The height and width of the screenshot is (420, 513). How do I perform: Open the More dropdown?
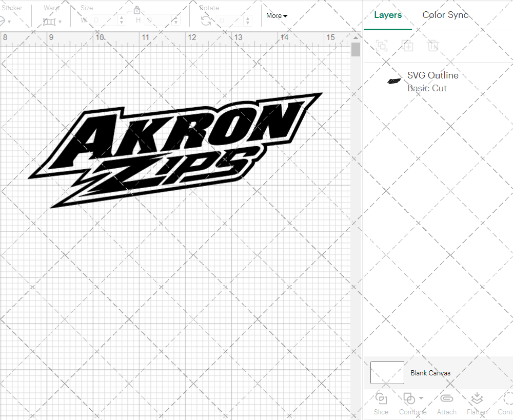point(277,15)
